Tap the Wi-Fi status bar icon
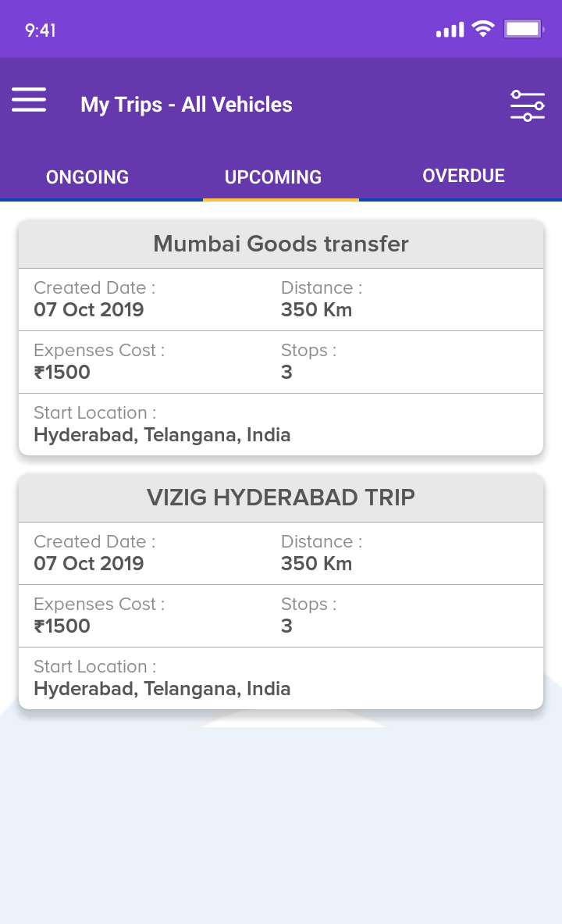This screenshot has width=562, height=924. [x=484, y=30]
